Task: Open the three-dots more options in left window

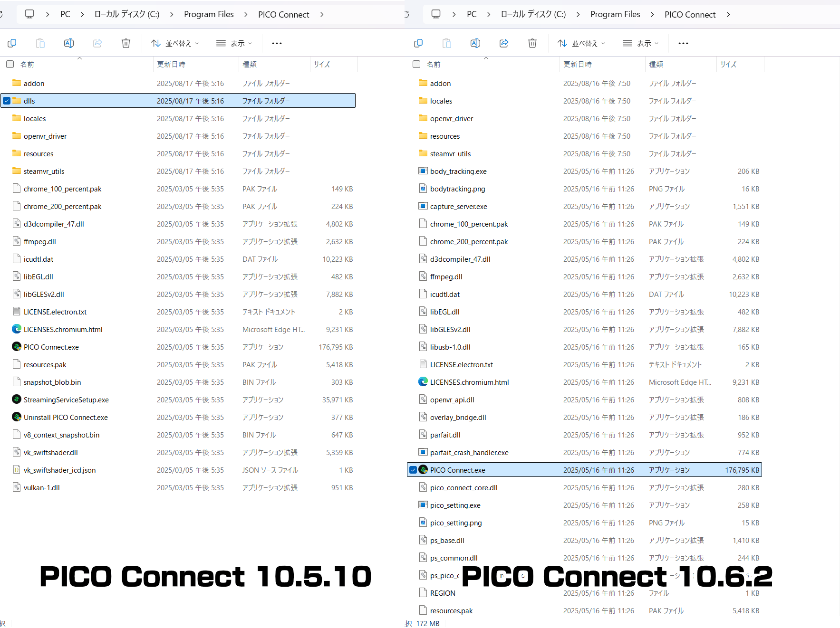Action: [277, 43]
